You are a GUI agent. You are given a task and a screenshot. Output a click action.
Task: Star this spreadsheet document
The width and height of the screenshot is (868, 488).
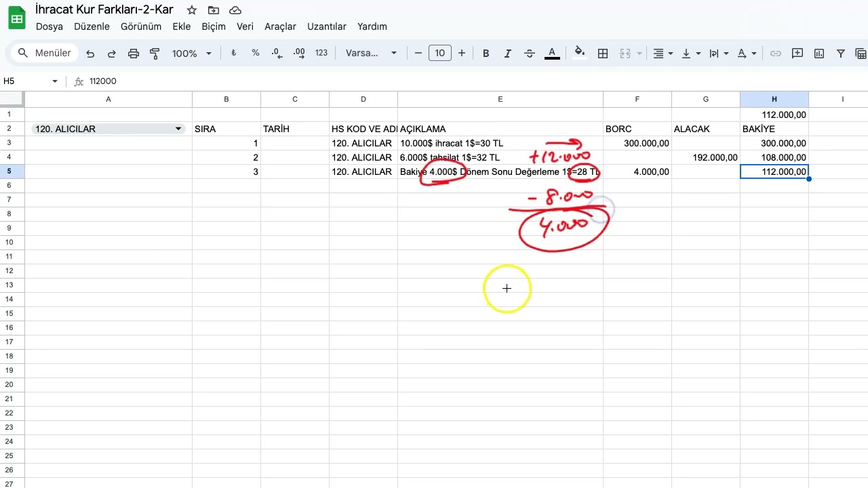pos(192,10)
